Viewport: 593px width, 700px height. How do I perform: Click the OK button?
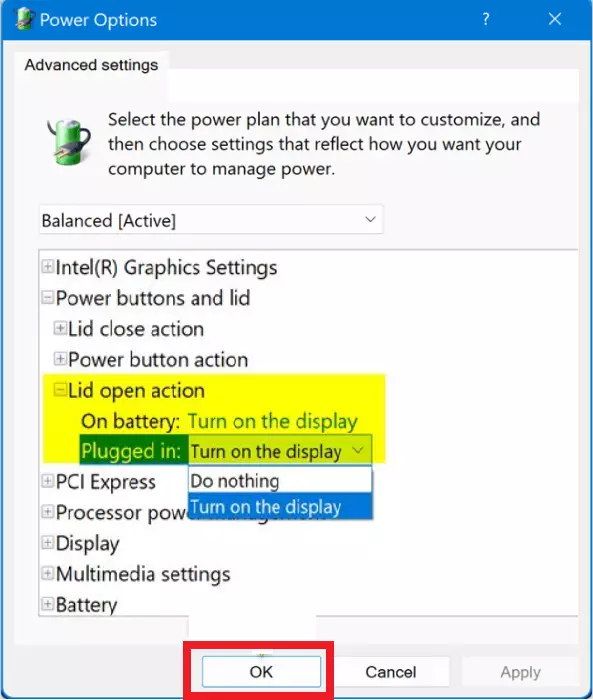(261, 671)
